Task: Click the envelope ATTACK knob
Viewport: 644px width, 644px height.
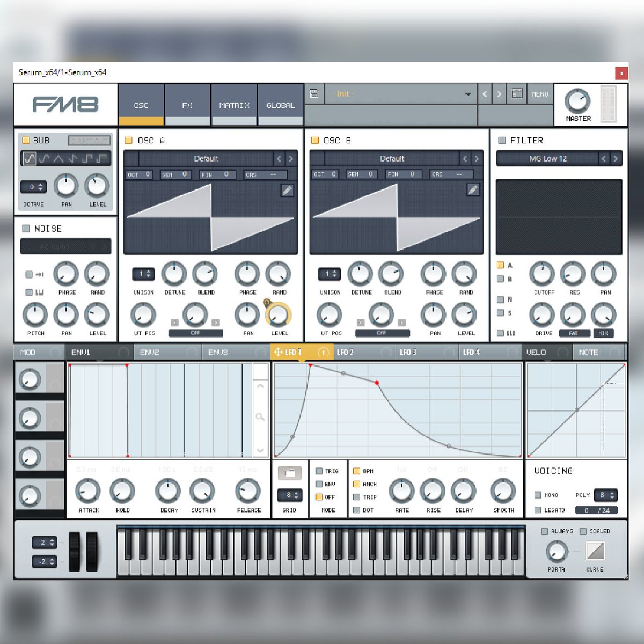Action: pyautogui.click(x=89, y=491)
